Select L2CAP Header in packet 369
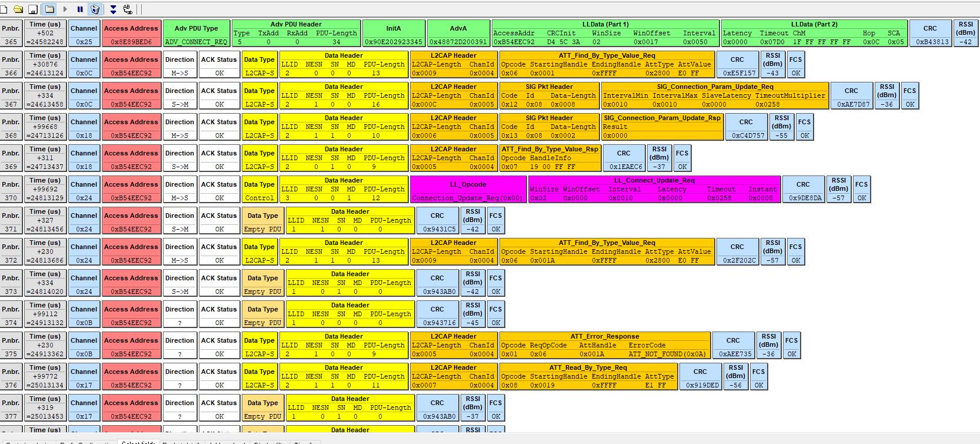The width and height of the screenshot is (980, 444). pos(454,158)
